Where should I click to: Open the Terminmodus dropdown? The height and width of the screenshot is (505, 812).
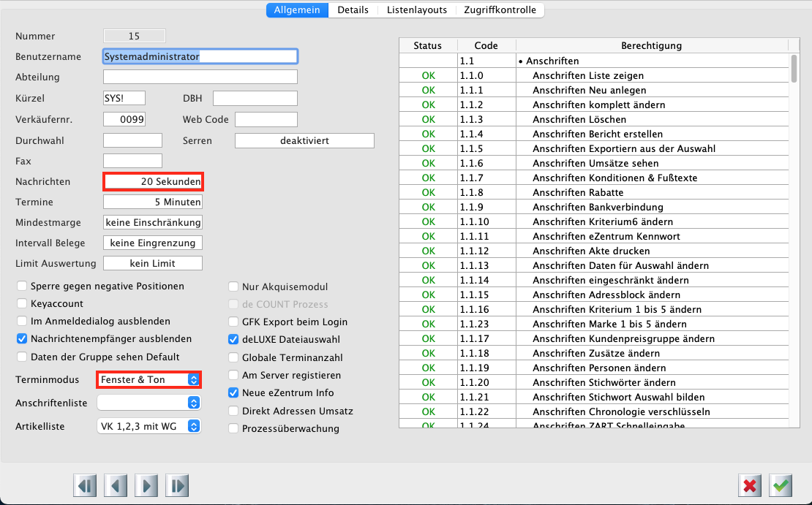(149, 380)
